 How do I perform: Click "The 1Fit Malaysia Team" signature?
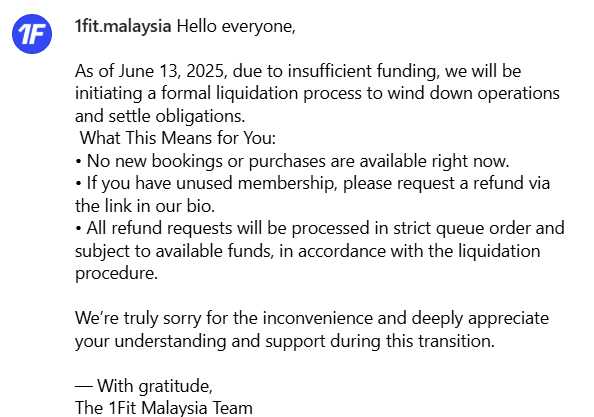[164, 408]
